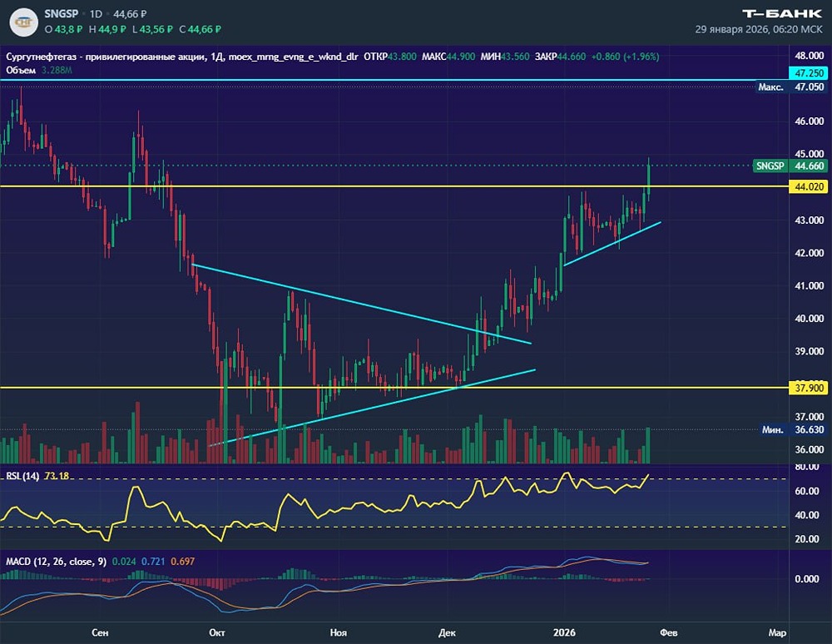Click the header close value C 44,66 ₽
This screenshot has height=644, width=832.
(x=200, y=29)
